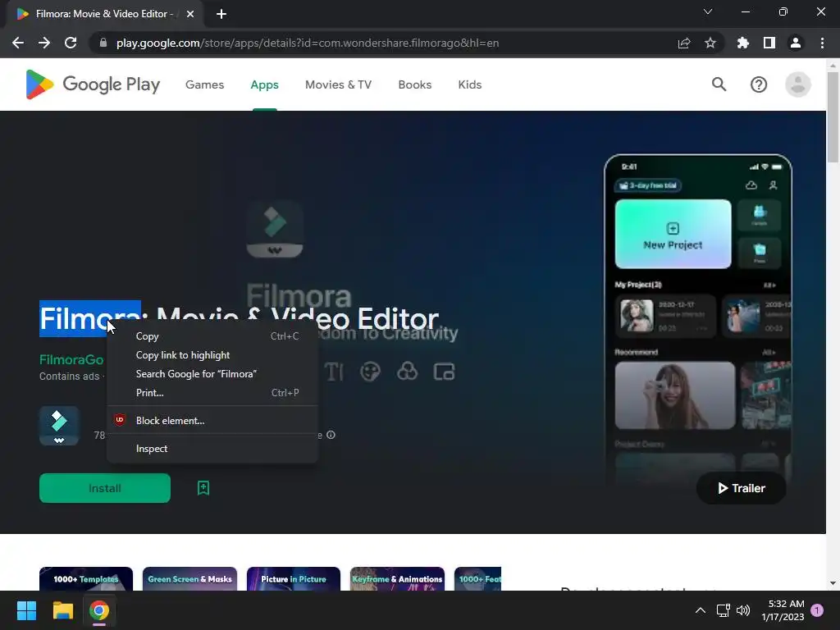Click the scrollbar down arrow
Screen dimensions: 840x630
[x=833, y=583]
